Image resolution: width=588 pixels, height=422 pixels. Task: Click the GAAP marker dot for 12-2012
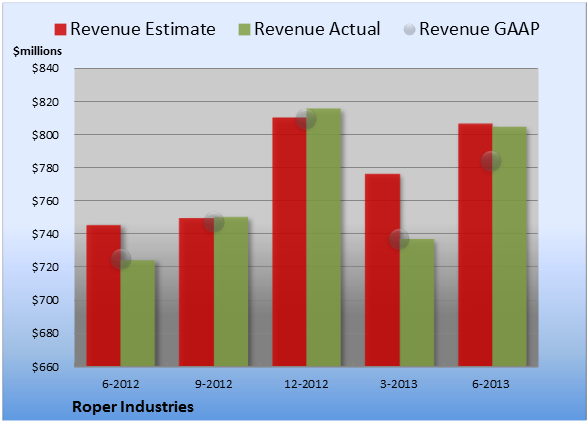(x=306, y=119)
